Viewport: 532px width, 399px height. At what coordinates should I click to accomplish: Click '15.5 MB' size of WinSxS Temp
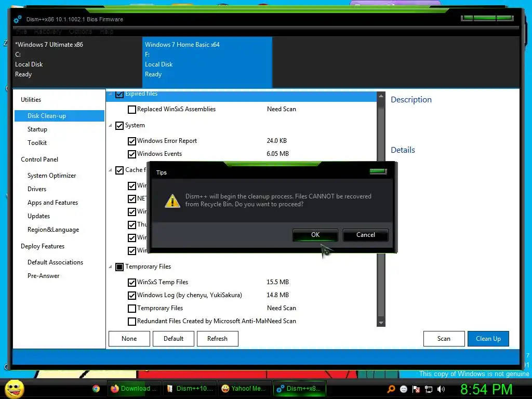pyautogui.click(x=277, y=282)
